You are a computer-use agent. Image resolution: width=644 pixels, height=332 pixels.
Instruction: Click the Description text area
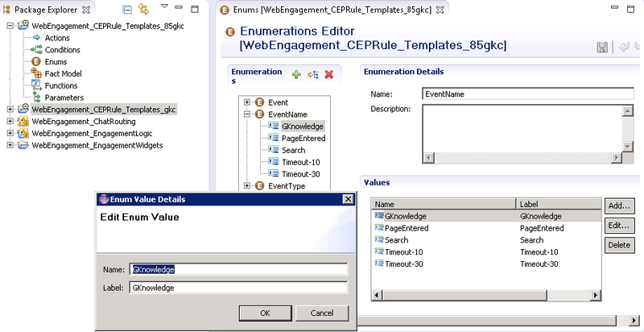[x=522, y=128]
